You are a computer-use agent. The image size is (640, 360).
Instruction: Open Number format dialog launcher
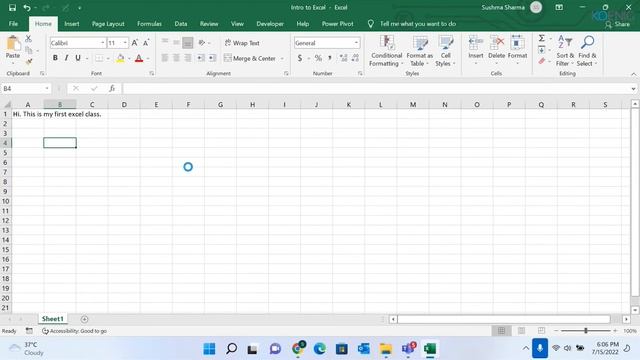coord(360,73)
